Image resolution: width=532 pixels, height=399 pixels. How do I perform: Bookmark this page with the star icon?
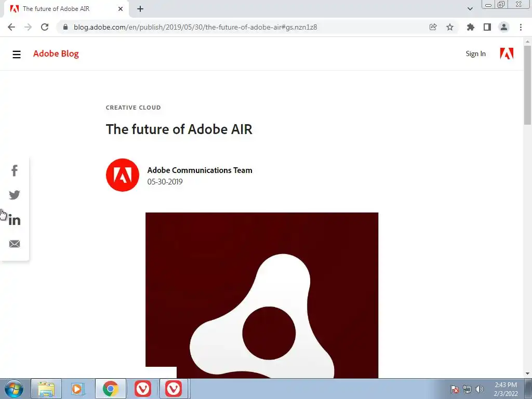450,27
